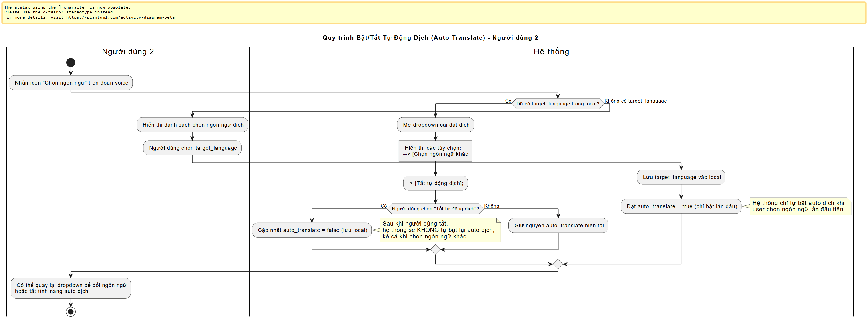The width and height of the screenshot is (868, 321).
Task: Click "Hiển thị danh sách chọn ngôn ngữ đích" node
Action: 192,125
